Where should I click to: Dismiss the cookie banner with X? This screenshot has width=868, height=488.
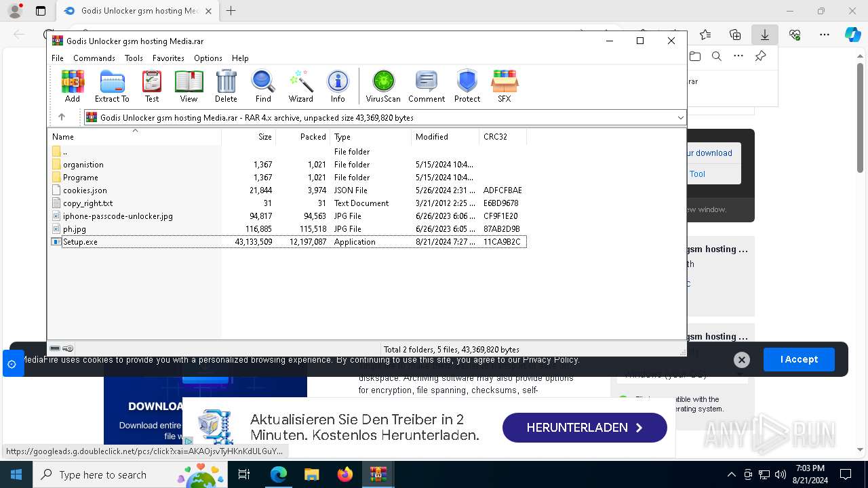(741, 360)
